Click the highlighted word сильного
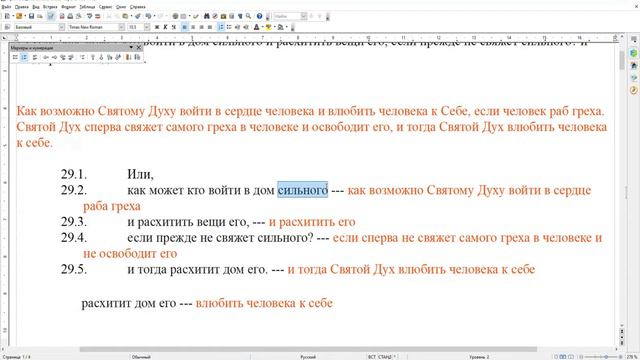Screen dimensions: 640x360 [302, 190]
